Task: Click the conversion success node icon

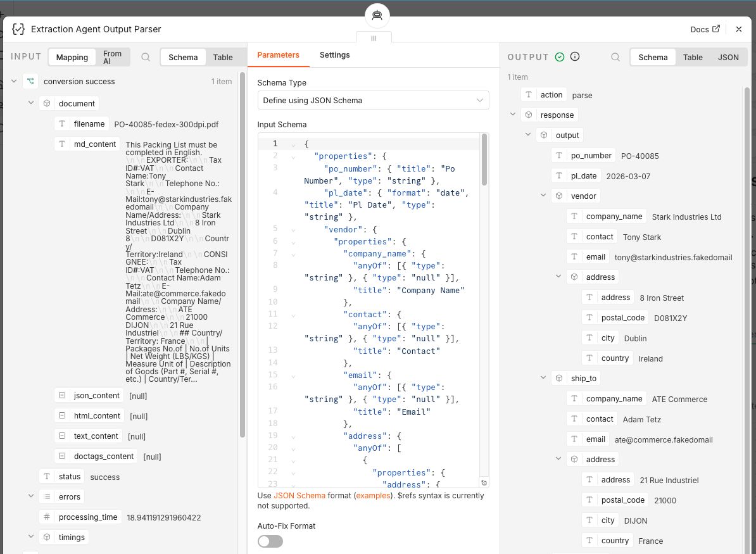Action: point(30,82)
